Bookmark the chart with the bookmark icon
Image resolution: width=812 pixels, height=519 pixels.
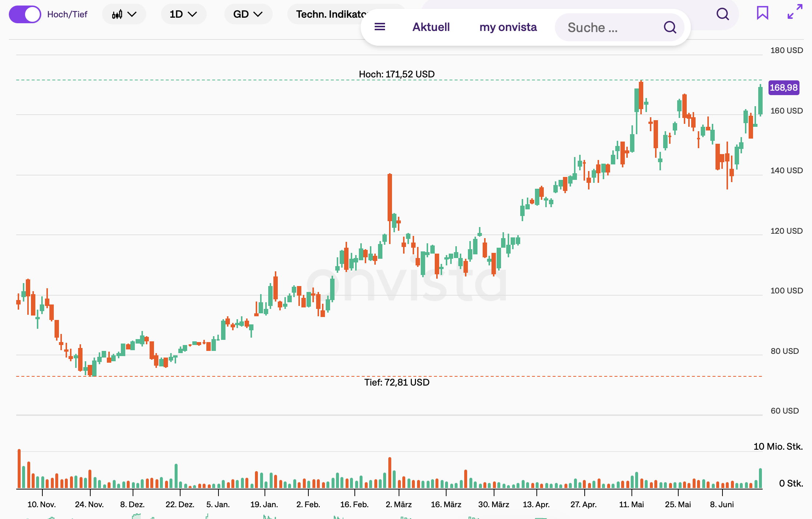coord(762,13)
